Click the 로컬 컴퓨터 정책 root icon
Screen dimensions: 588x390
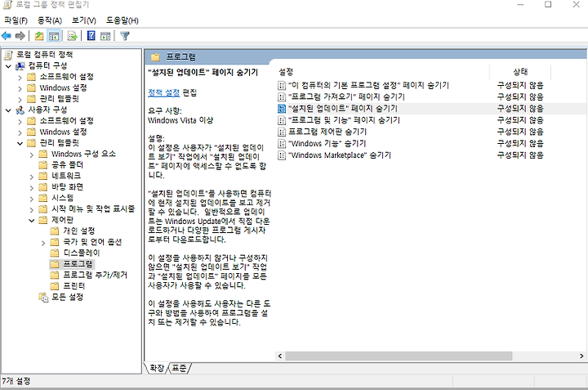[x=9, y=55]
